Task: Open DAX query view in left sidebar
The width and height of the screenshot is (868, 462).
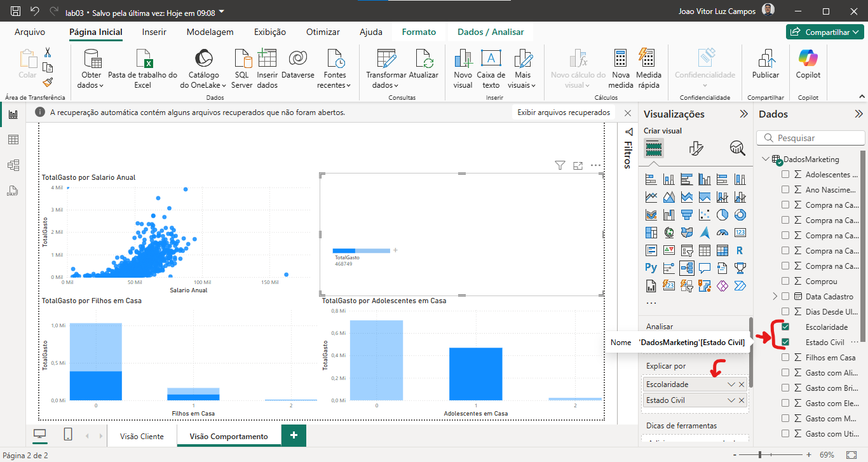Action: click(x=13, y=191)
